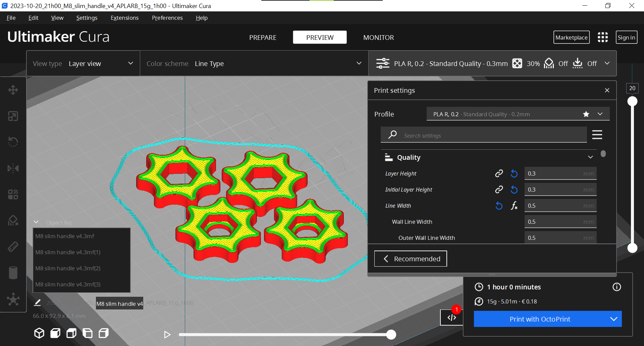Viewport: 644px width, 346px height.
Task: Select the Rotate tool
Action: pos(13,142)
